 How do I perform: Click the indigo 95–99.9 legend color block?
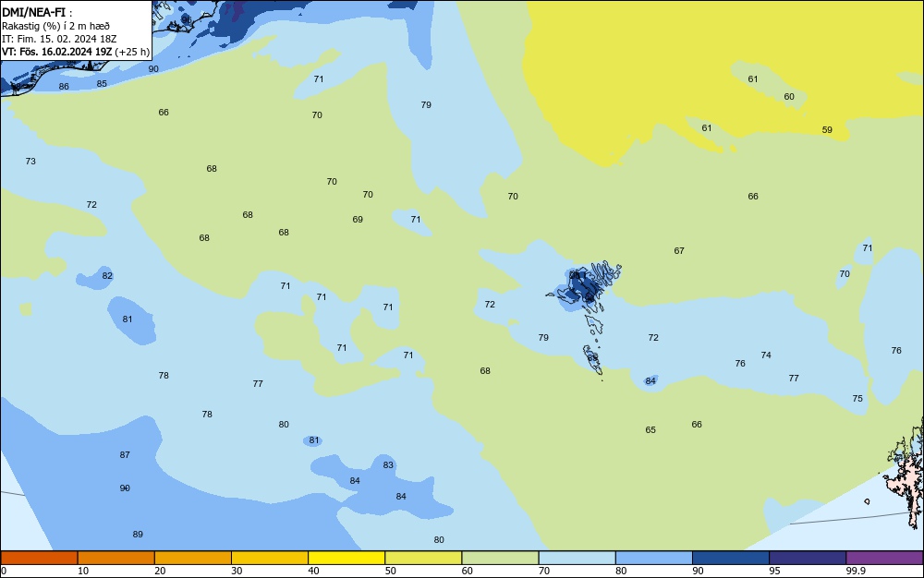[808, 558]
